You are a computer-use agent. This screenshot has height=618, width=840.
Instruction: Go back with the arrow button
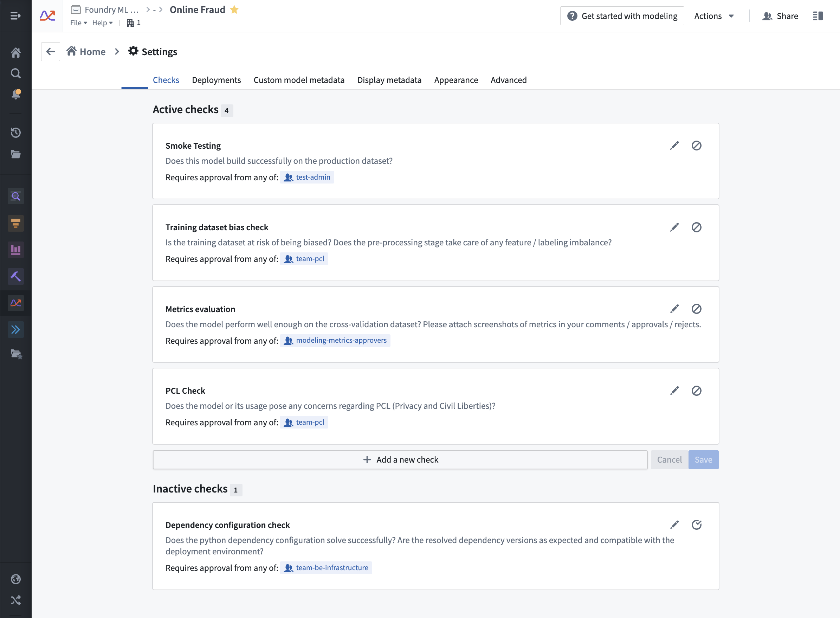click(51, 52)
